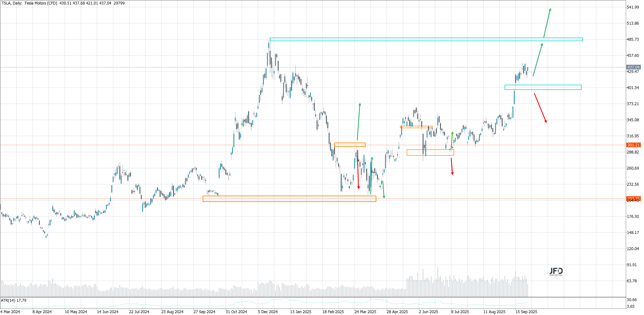Viewport: 644px width, 315px height.
Task: Click the 120.04 price axis label
Action: pos(633,249)
